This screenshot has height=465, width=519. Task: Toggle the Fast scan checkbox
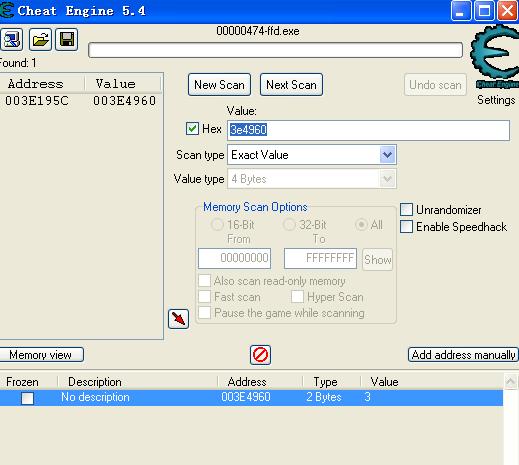(204, 296)
